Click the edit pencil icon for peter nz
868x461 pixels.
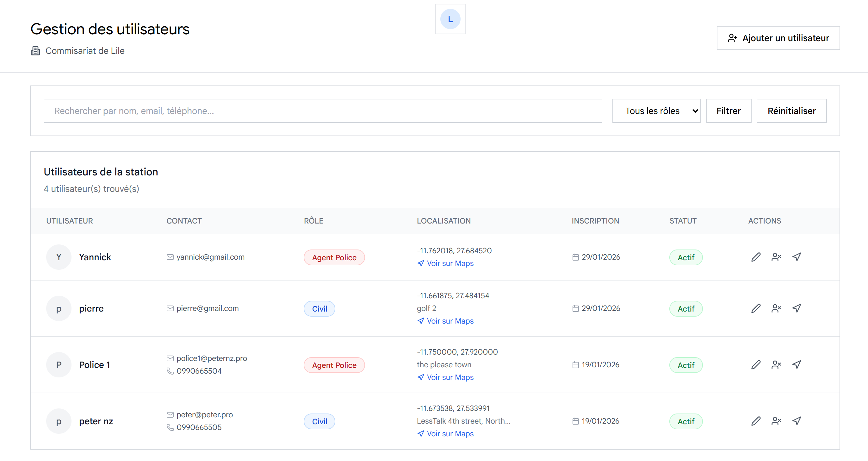(x=756, y=421)
